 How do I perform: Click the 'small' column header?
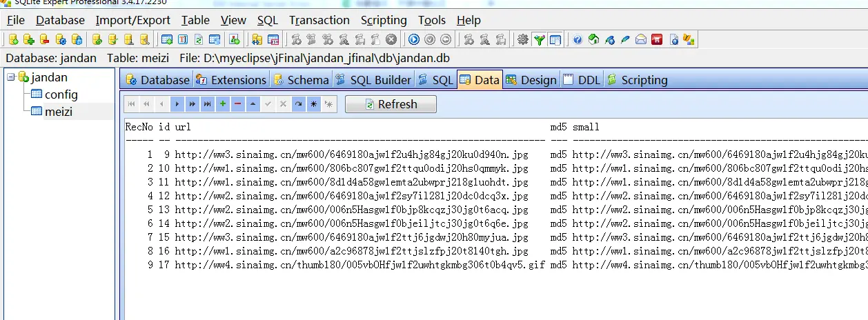[x=586, y=127]
